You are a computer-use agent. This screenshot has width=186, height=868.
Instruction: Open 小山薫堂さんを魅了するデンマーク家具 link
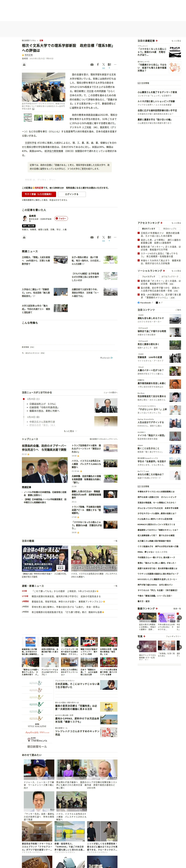157,92
